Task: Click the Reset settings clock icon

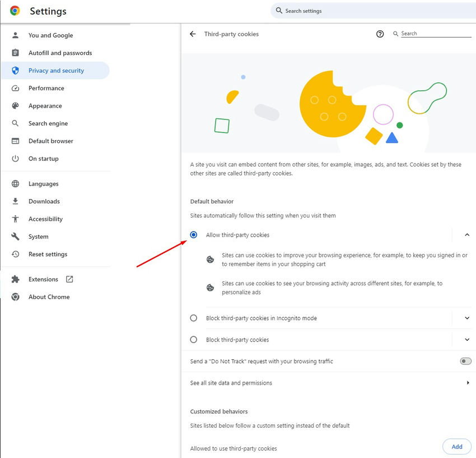Action: point(16,255)
